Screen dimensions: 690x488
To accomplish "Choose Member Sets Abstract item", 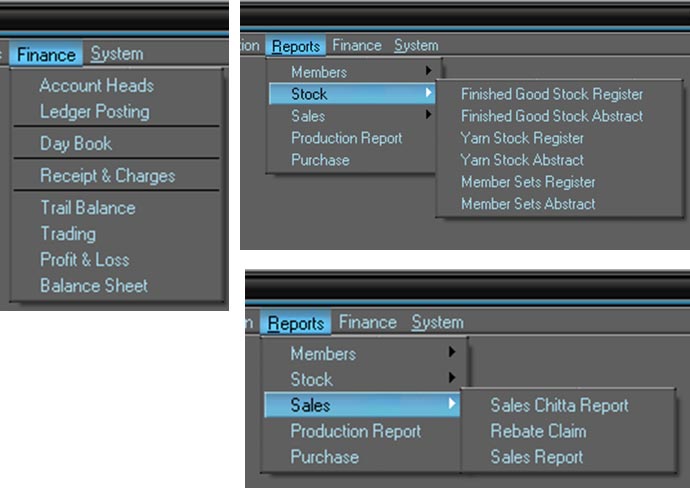I will point(528,204).
